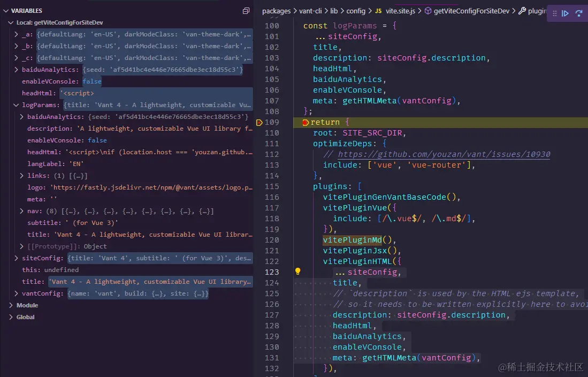
Task: Toggle the breakpoint marker at line 109
Action: point(259,123)
